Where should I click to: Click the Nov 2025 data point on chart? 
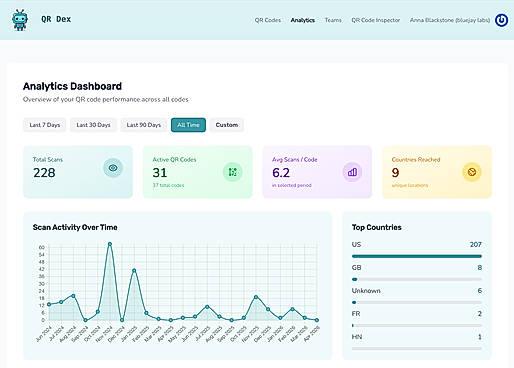tap(256, 297)
